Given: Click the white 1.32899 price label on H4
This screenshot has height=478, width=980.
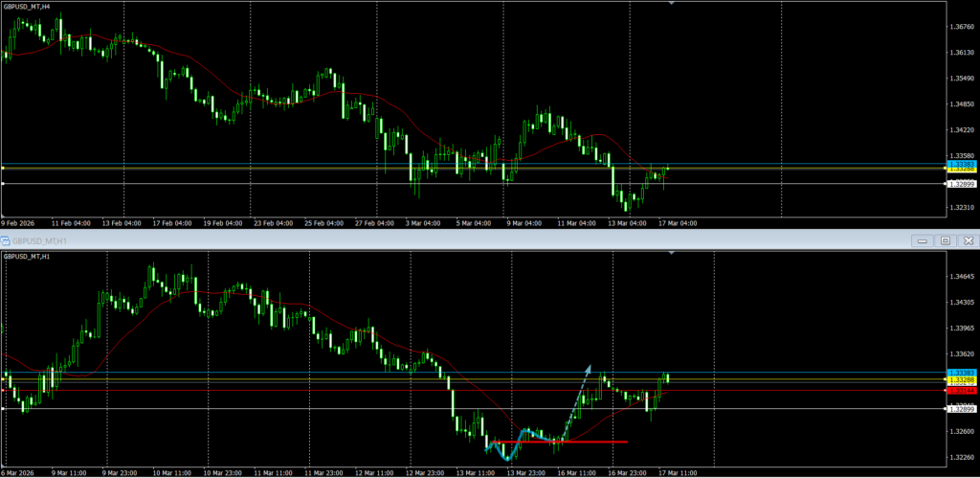Looking at the screenshot, I should click(960, 183).
